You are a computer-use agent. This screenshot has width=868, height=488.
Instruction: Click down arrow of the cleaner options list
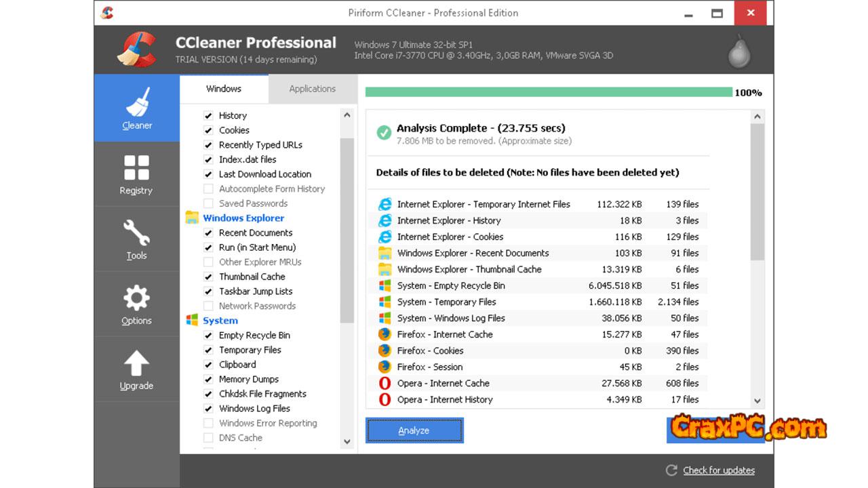coord(347,441)
